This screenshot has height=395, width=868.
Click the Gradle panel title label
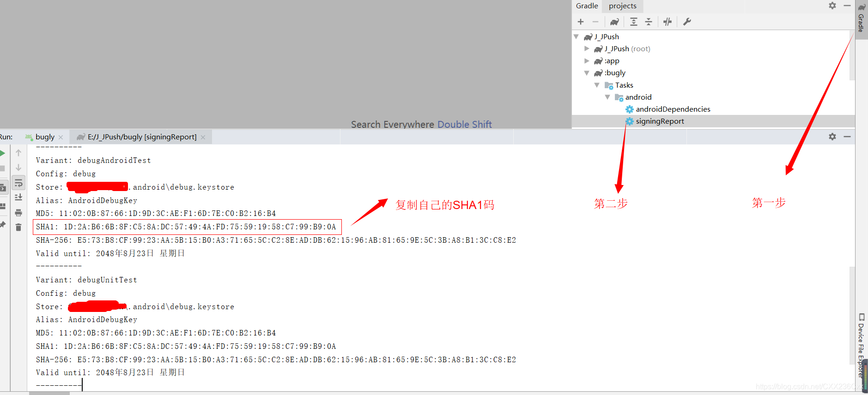click(587, 6)
